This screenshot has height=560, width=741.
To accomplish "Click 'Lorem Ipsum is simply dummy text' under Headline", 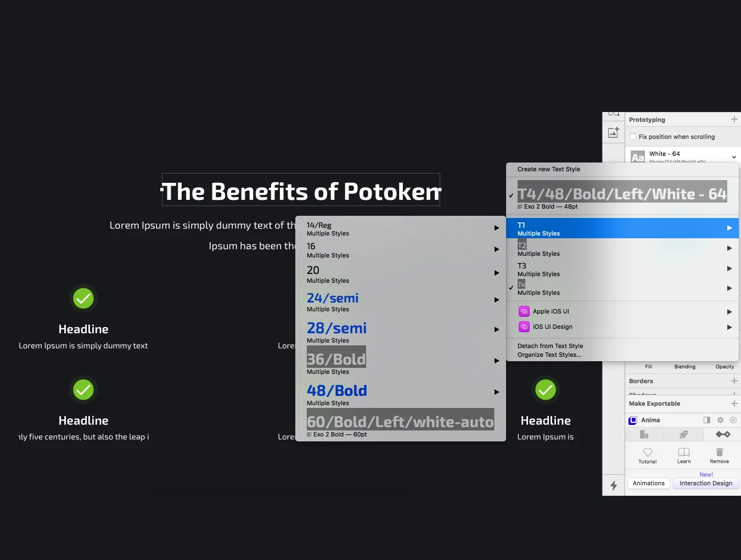I will click(x=83, y=345).
